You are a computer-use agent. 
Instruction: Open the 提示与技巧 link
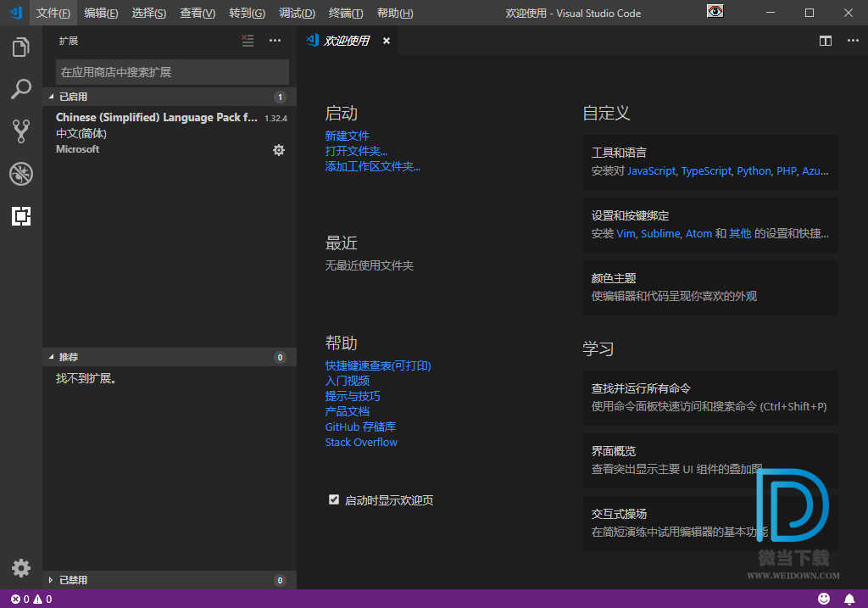[x=353, y=396]
